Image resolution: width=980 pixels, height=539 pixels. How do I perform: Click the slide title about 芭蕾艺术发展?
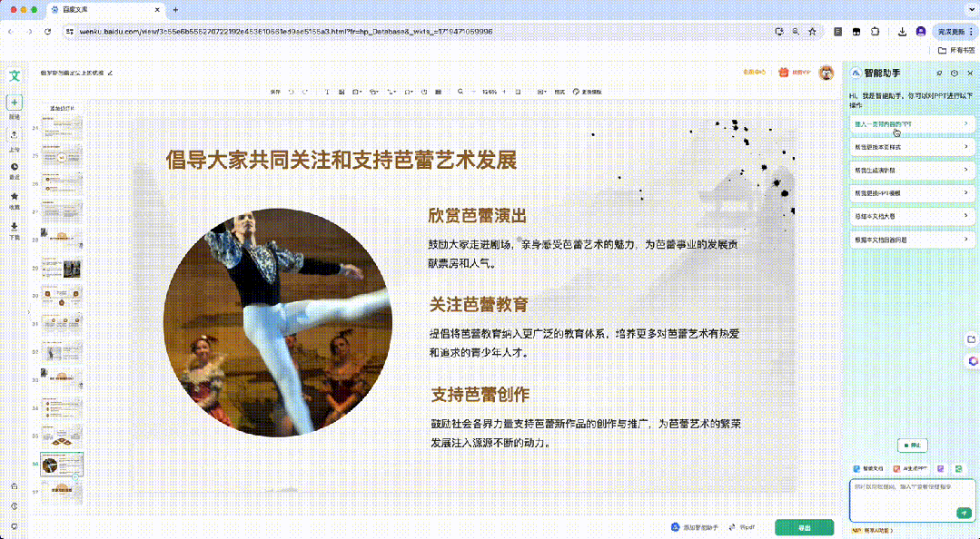point(342,160)
